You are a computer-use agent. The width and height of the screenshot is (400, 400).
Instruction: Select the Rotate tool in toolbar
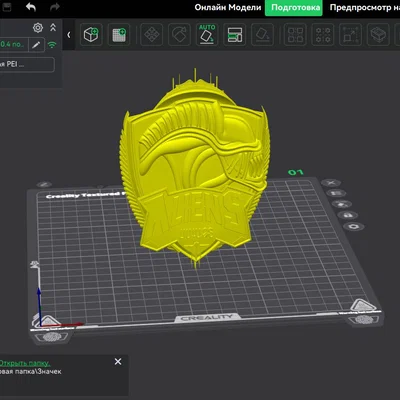pos(179,34)
